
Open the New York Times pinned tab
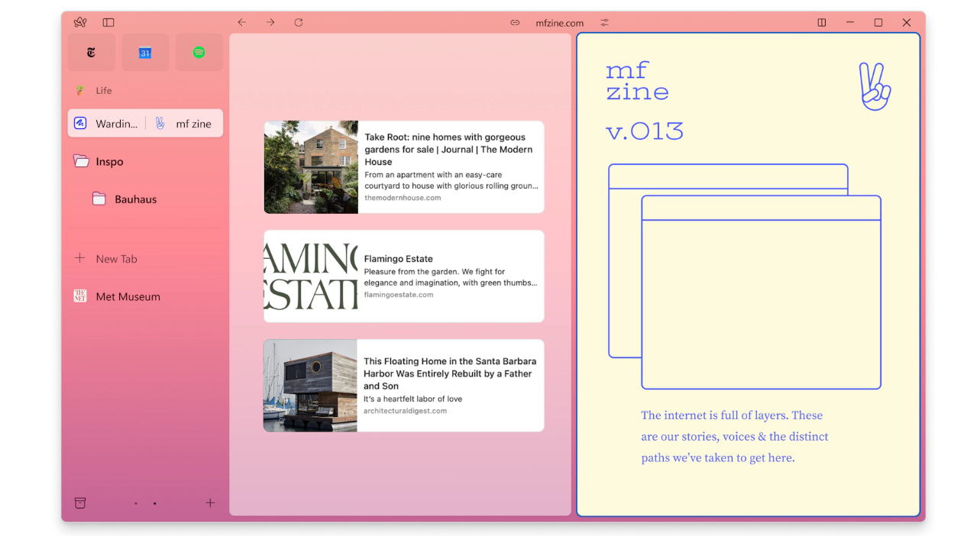[92, 53]
